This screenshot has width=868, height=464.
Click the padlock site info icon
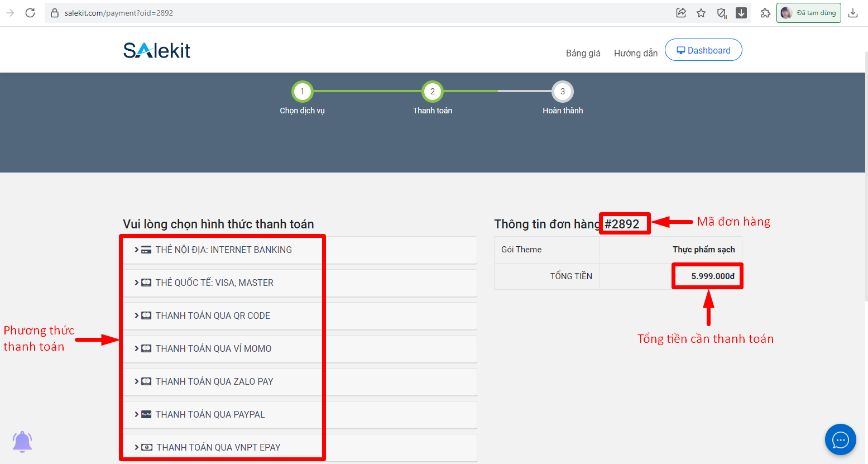coord(55,13)
